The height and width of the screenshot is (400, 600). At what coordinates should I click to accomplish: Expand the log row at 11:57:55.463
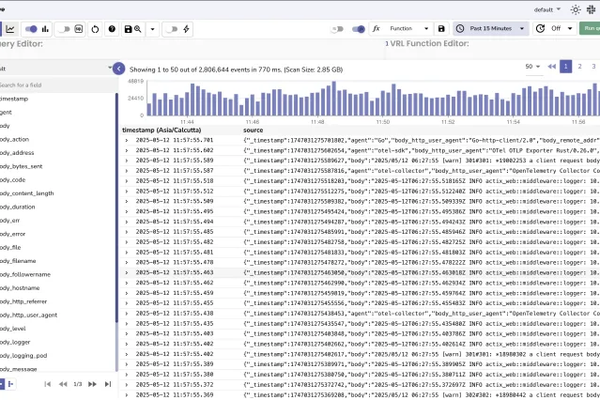127,273
